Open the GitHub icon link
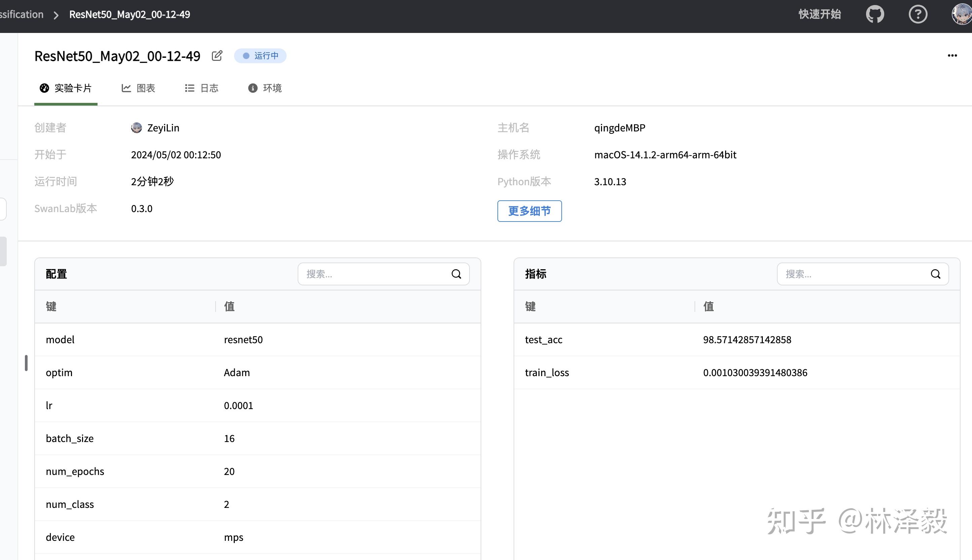The height and width of the screenshot is (560, 972). coord(875,14)
